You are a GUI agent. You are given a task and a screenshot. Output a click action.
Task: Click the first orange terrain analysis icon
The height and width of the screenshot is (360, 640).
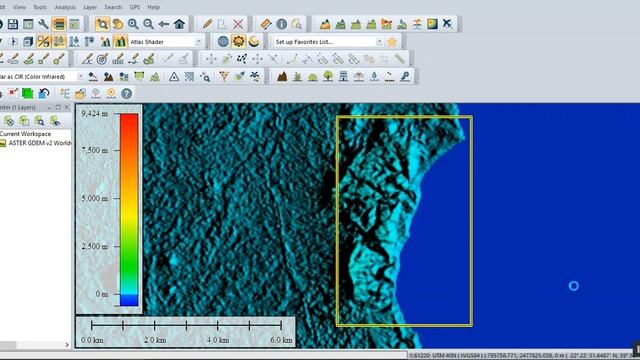click(x=325, y=24)
